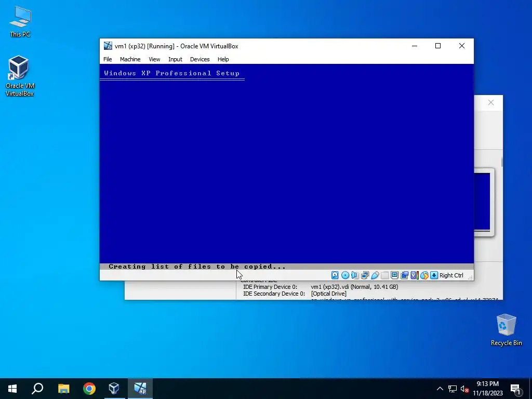The image size is (532, 399).
Task: Select the This PC desktop icon
Action: (x=20, y=21)
